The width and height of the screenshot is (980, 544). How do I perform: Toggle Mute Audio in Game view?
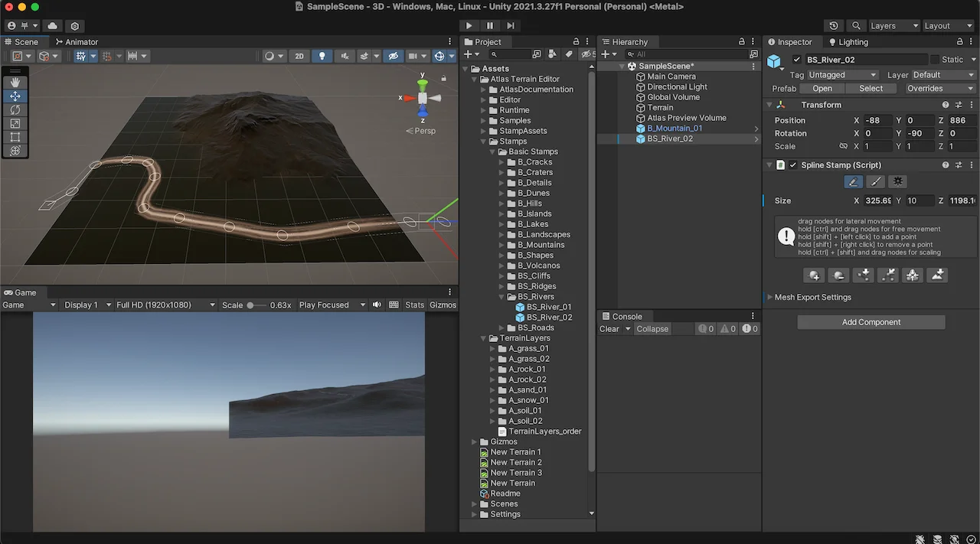click(377, 305)
